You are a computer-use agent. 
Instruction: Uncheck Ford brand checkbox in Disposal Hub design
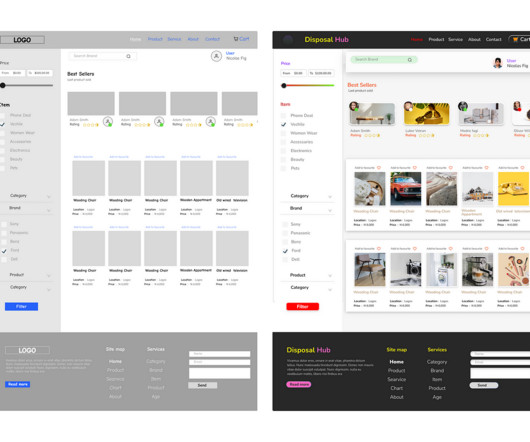285,251
